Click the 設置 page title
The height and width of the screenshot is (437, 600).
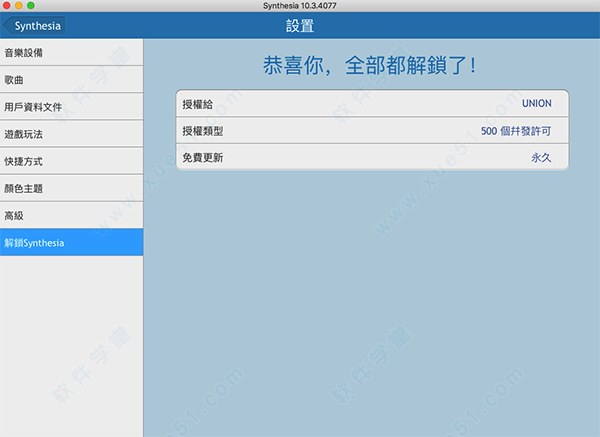pyautogui.click(x=300, y=26)
